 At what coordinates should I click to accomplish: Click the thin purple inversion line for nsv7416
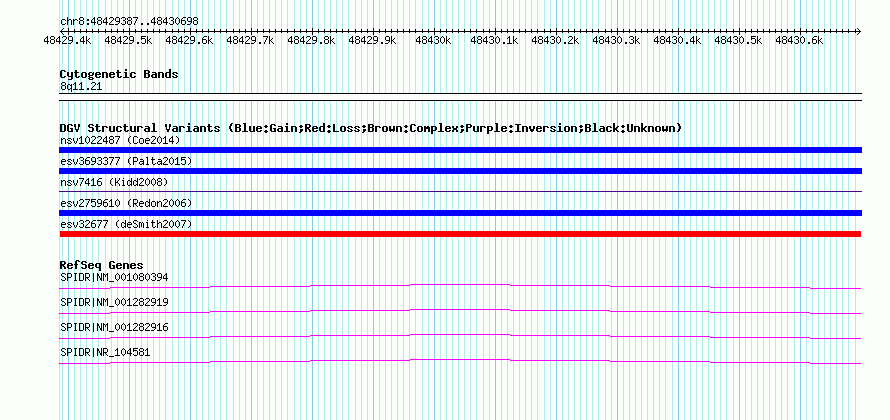click(460, 192)
